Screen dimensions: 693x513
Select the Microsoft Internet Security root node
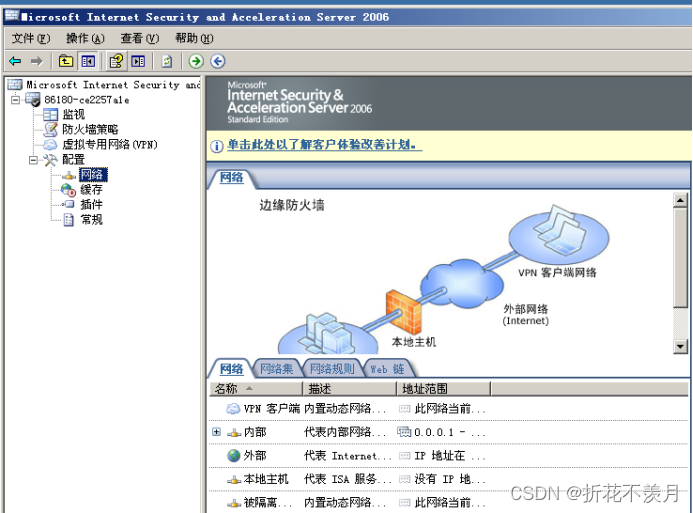coord(113,84)
